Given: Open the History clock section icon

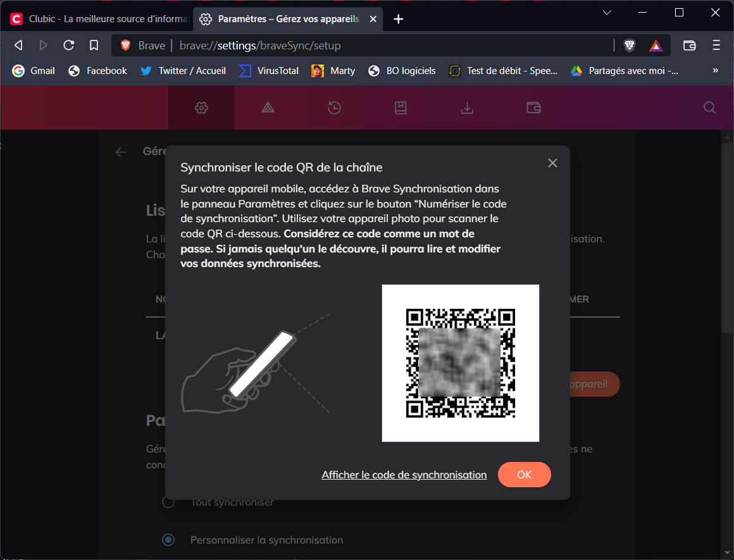Looking at the screenshot, I should coord(334,108).
